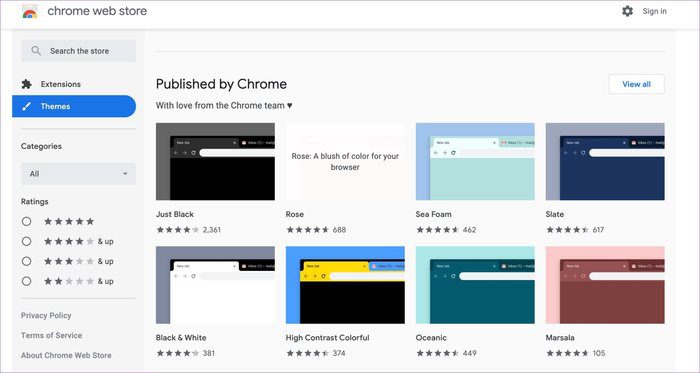Viewport: 700px width, 373px height.
Task: Click the Search the store field
Action: pos(78,51)
